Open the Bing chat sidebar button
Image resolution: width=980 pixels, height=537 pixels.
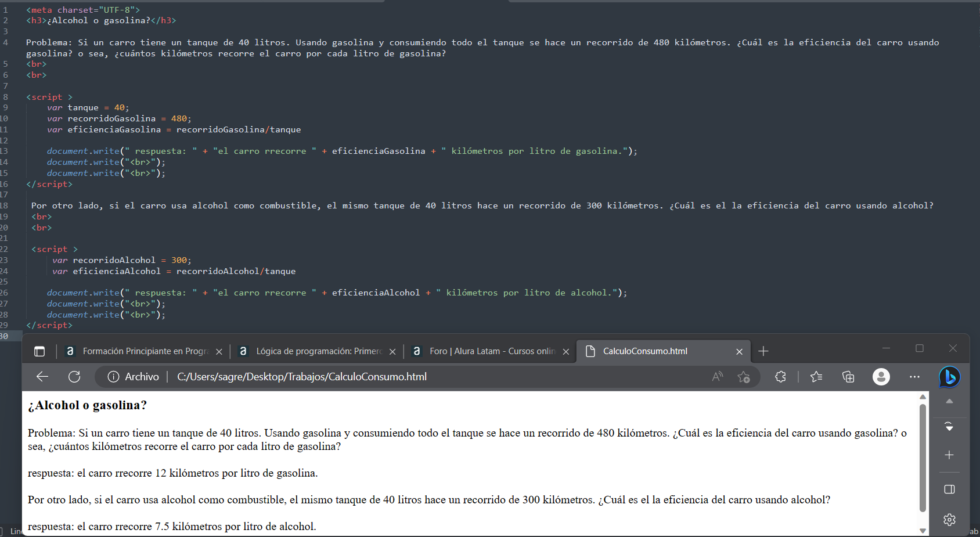pos(950,377)
